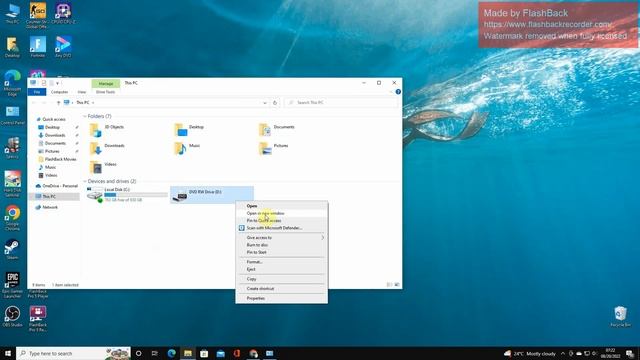Open Epic Games Launcher desktop icon
640x360 pixels.
[x=12, y=285]
